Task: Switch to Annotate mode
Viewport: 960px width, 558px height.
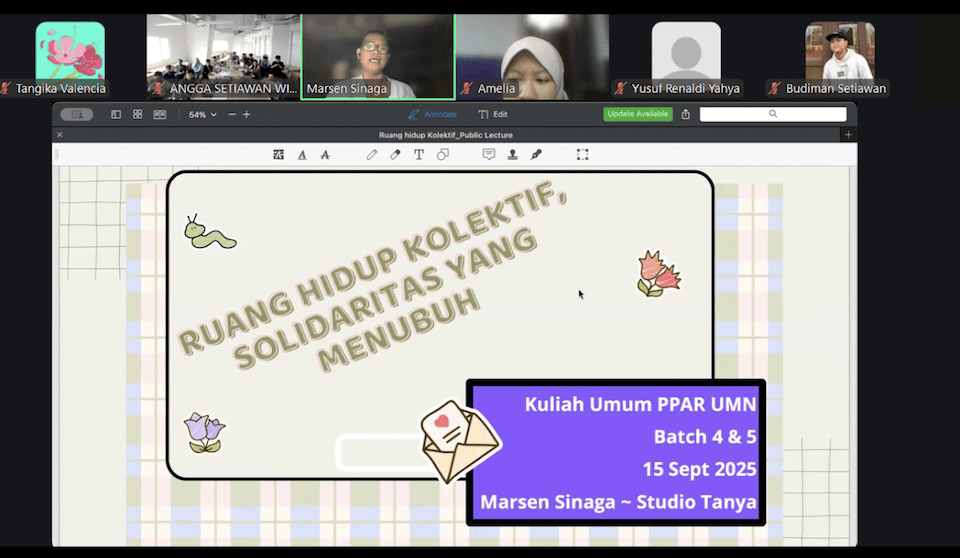Action: coord(433,115)
